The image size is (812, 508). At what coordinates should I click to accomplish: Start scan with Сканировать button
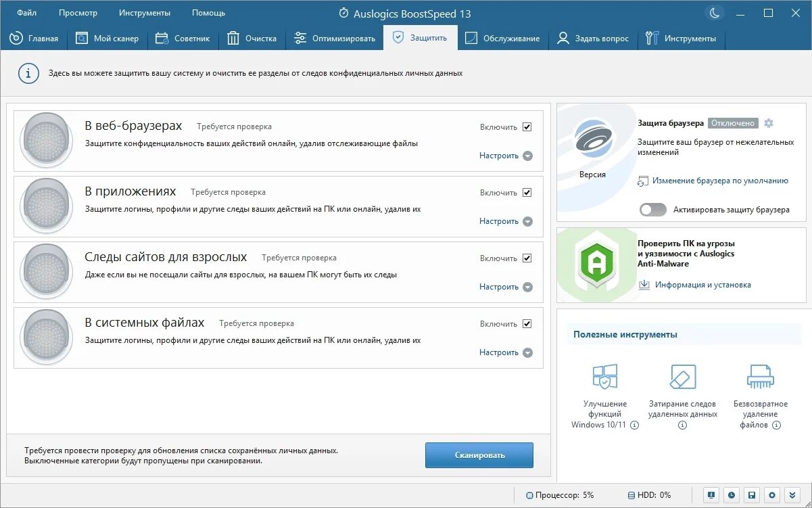coord(479,455)
